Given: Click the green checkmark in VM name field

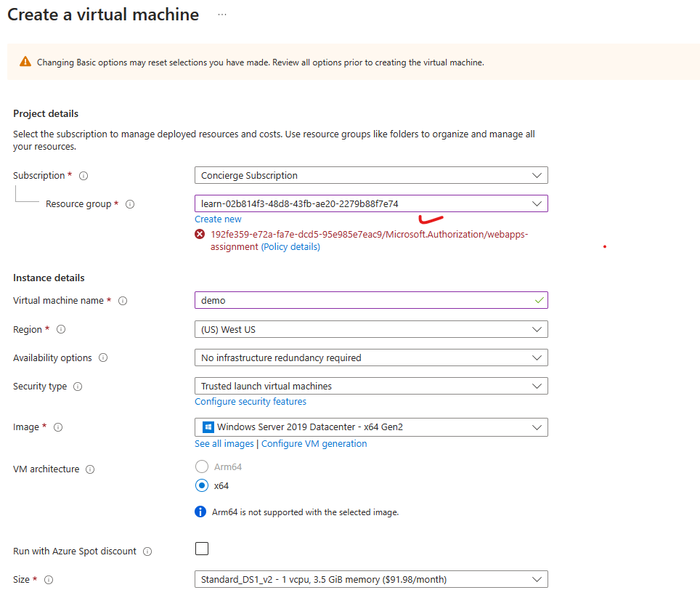Looking at the screenshot, I should (540, 300).
